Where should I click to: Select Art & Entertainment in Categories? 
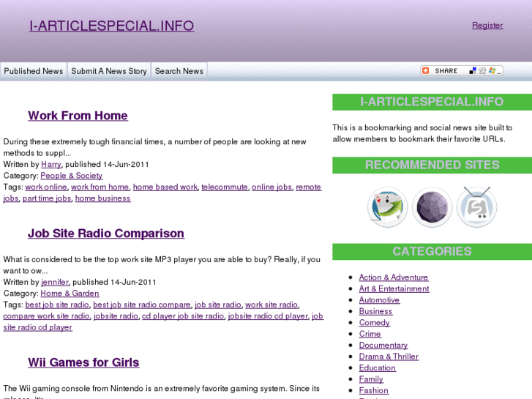tap(394, 288)
